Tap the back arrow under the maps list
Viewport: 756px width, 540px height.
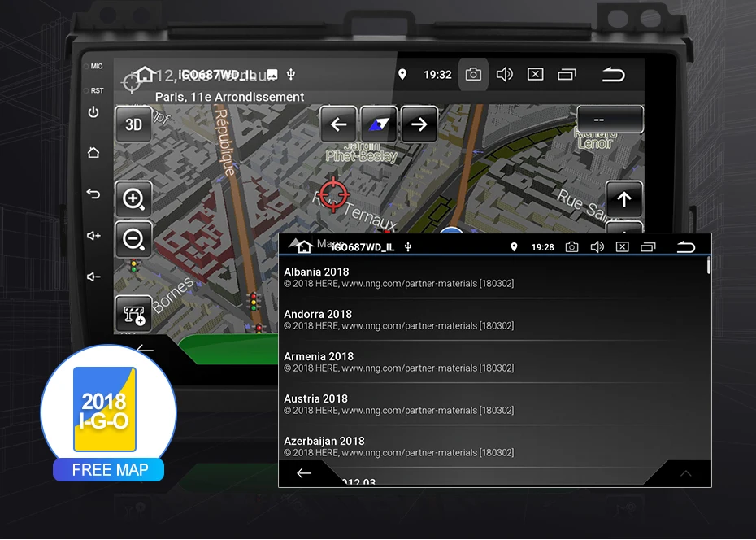pyautogui.click(x=304, y=473)
